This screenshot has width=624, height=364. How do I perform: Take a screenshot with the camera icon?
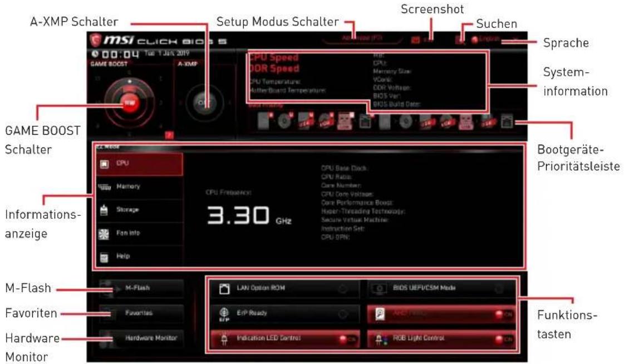point(415,40)
